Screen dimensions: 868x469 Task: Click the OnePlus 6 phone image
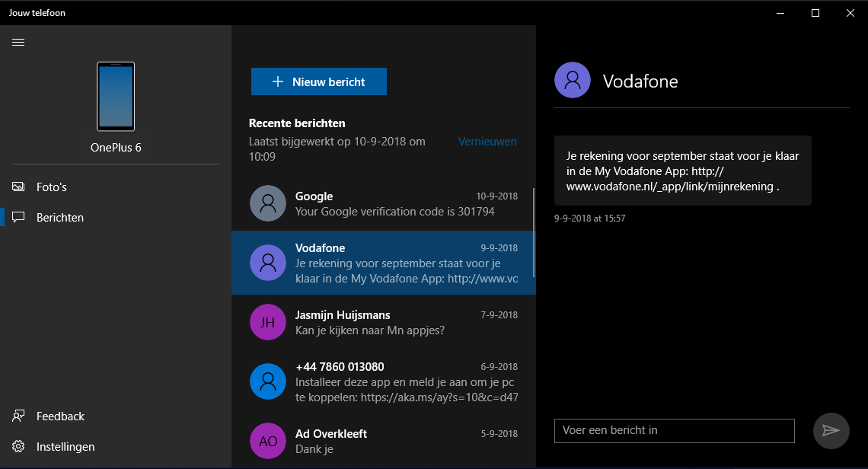click(x=116, y=97)
